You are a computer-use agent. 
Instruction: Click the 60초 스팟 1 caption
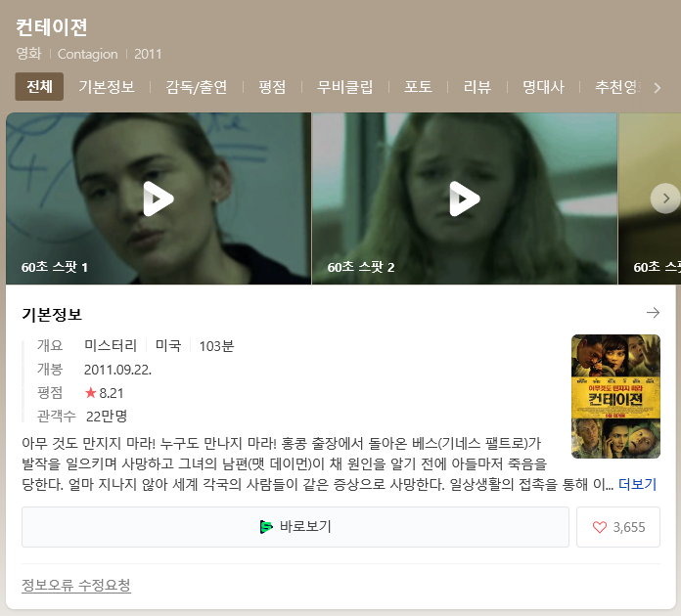pyautogui.click(x=55, y=267)
